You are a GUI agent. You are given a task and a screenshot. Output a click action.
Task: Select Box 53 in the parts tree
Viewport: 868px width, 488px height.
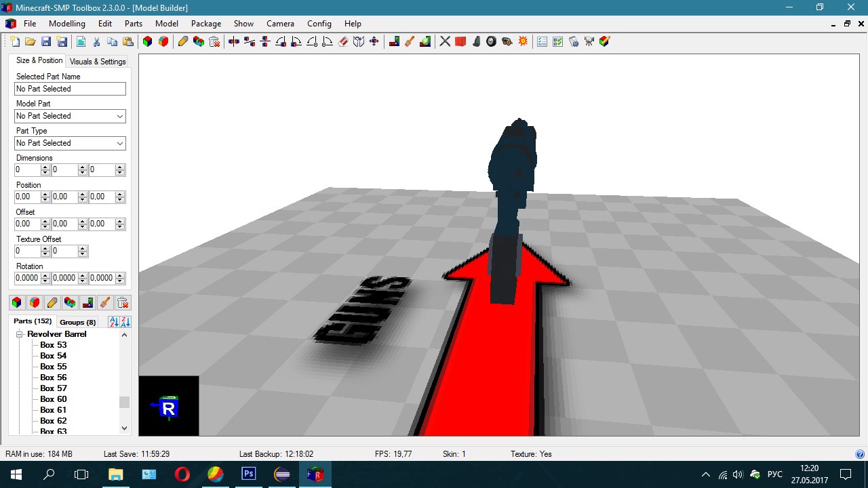click(x=53, y=345)
